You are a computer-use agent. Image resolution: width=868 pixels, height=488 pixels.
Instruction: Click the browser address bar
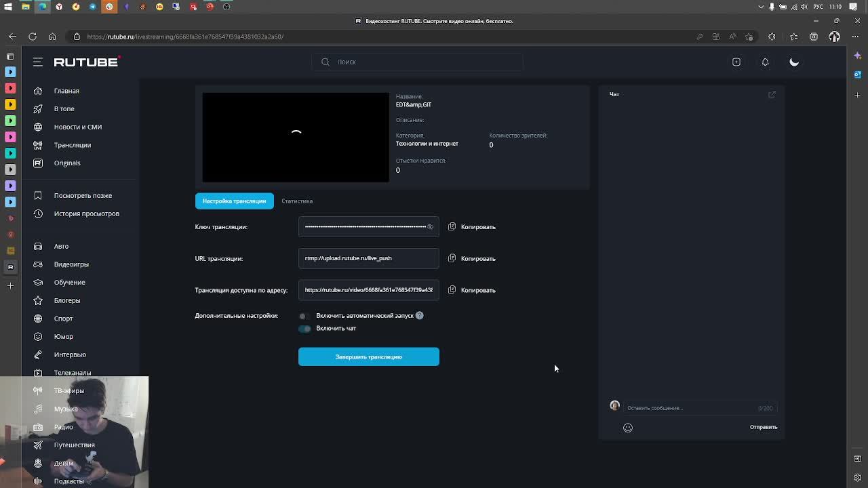[x=380, y=37]
